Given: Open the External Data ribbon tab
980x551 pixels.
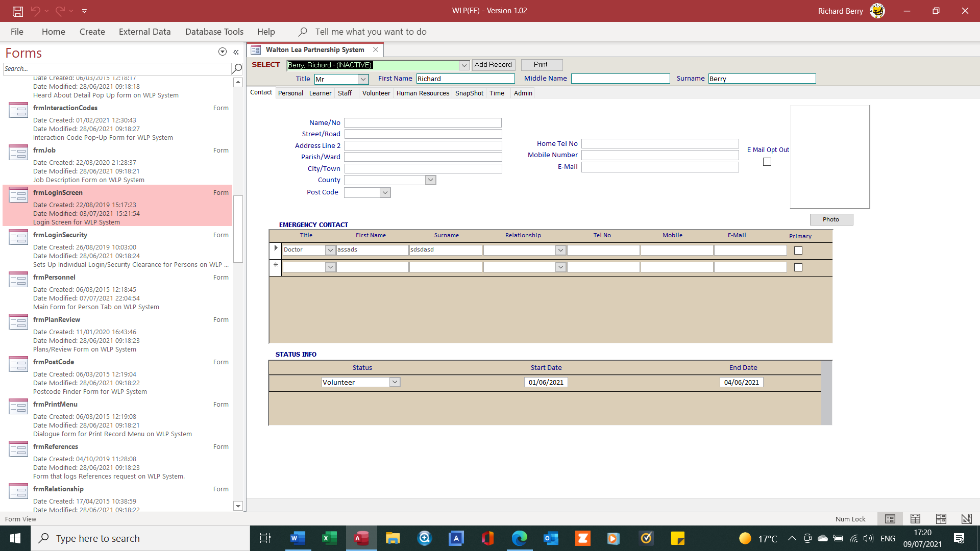Looking at the screenshot, I should [x=145, y=32].
